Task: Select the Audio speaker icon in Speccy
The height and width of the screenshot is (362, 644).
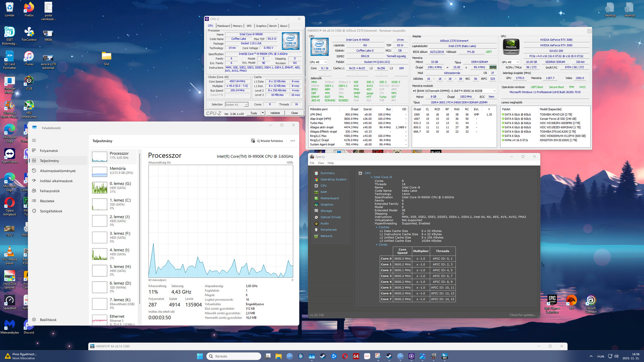Action: click(x=316, y=223)
